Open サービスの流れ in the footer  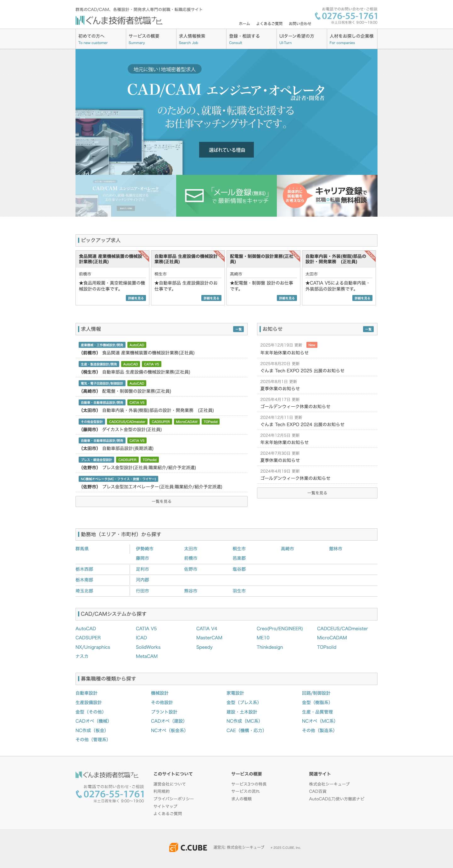tap(245, 792)
